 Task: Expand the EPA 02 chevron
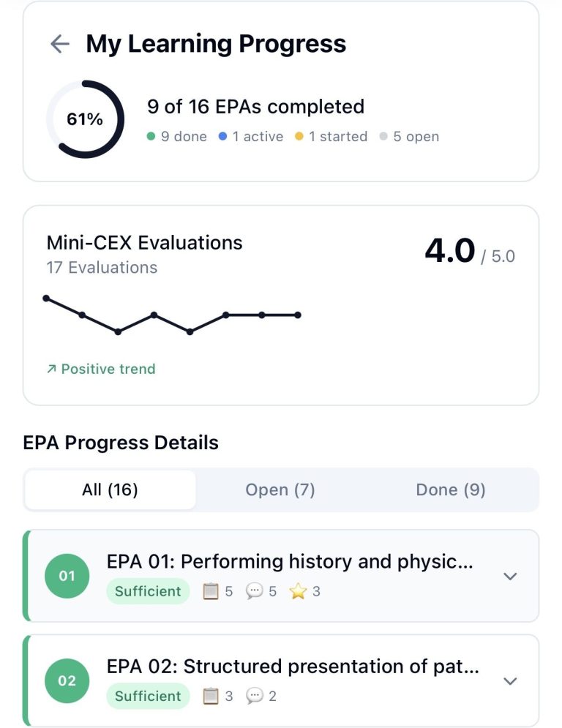pos(510,681)
